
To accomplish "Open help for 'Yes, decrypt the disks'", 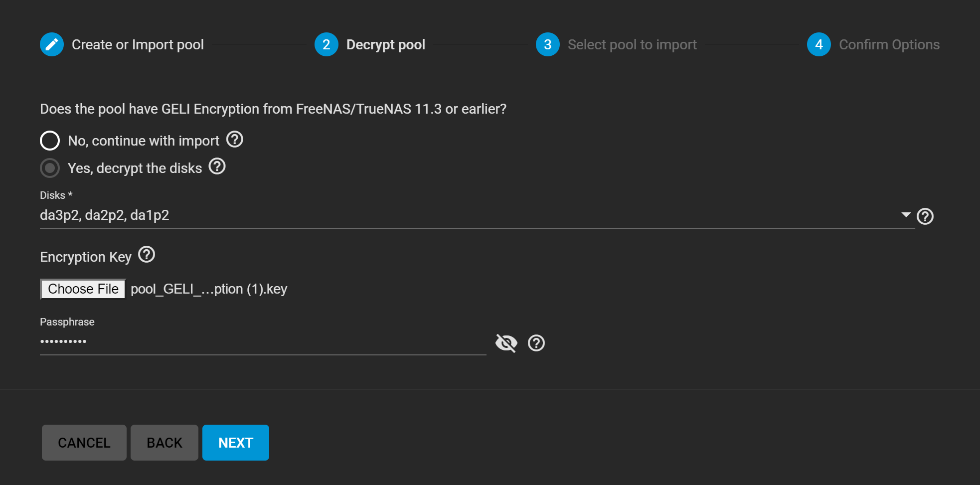I will [x=217, y=166].
